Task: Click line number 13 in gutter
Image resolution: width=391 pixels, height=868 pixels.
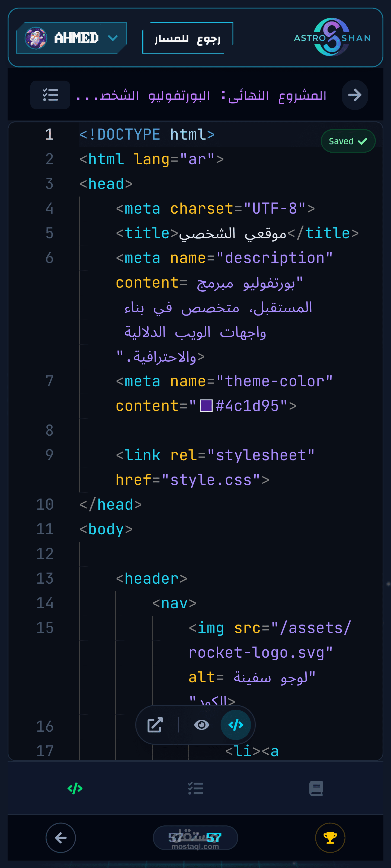Action: (x=45, y=578)
